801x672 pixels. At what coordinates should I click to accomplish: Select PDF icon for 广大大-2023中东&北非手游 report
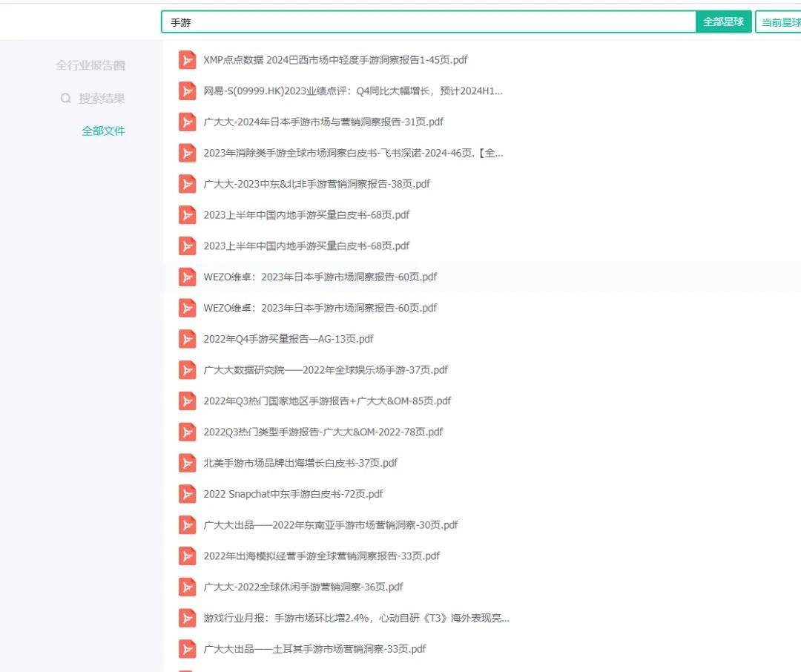pyautogui.click(x=187, y=185)
